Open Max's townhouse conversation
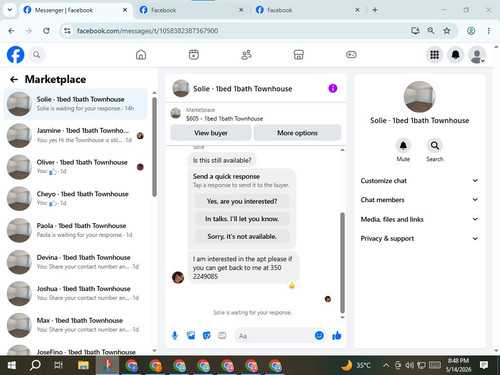Screen dimensions: 500x375 click(76, 325)
